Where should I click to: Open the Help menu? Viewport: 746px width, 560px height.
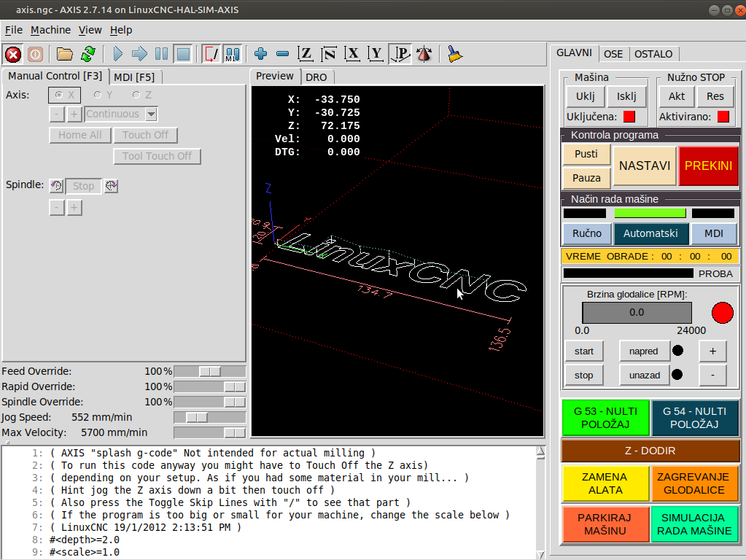[x=121, y=30]
